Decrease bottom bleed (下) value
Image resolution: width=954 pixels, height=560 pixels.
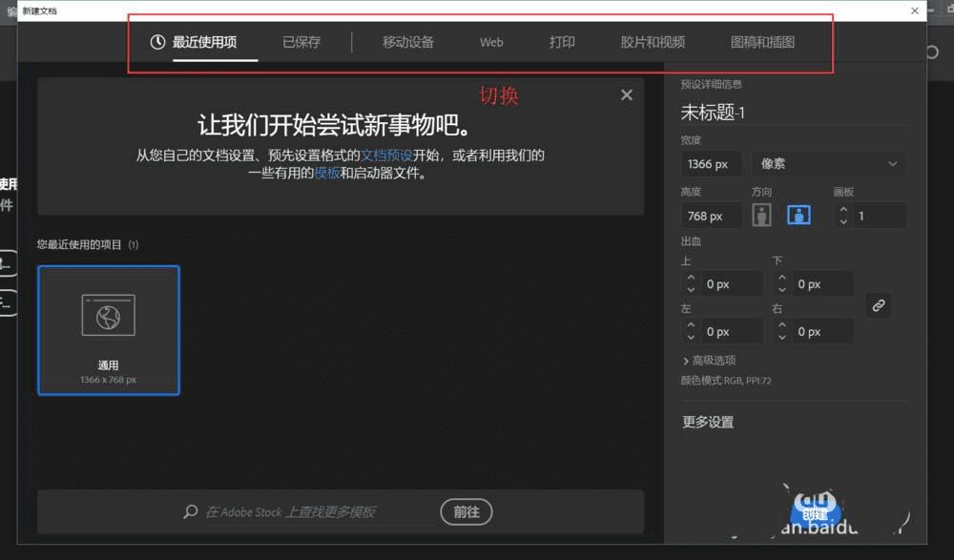(x=782, y=290)
